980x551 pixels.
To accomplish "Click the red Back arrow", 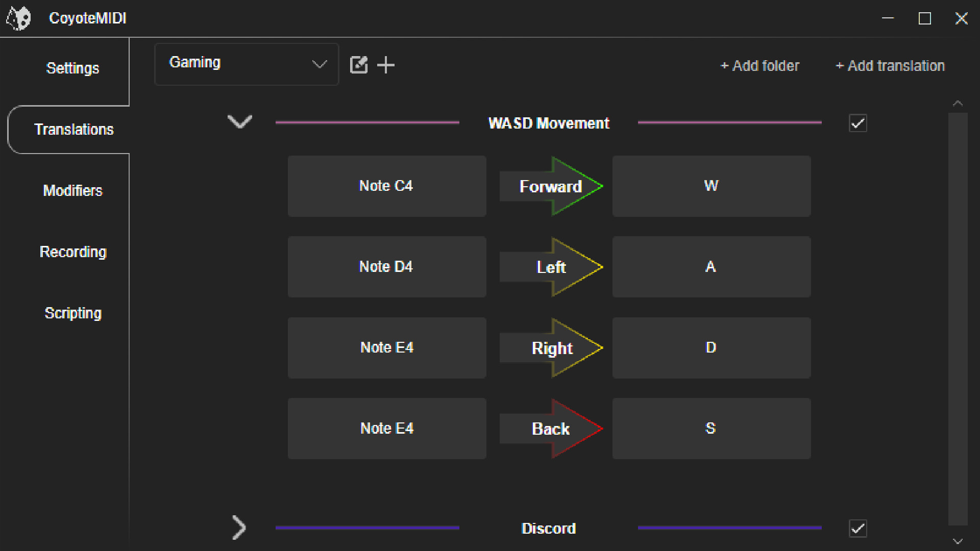I will [x=551, y=429].
